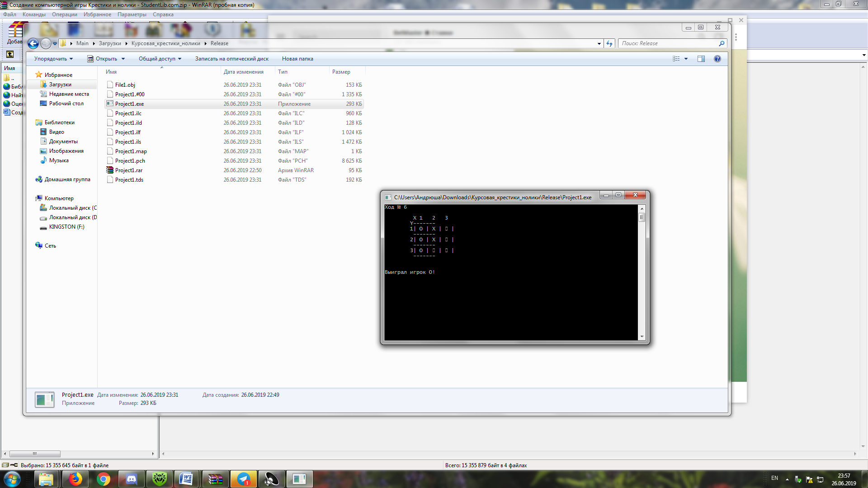Select the Project1.rar archive icon

tap(110, 170)
